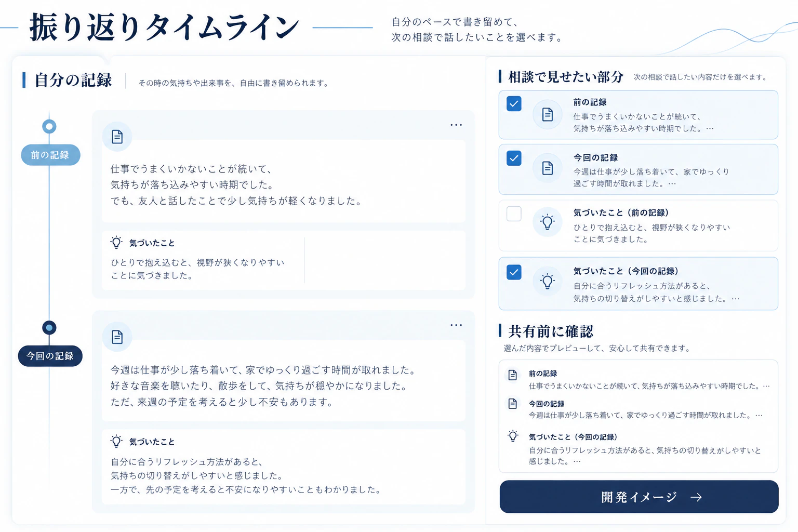798x532 pixels.
Task: Select the 今回の記録 timeline label pill
Action: click(50, 356)
